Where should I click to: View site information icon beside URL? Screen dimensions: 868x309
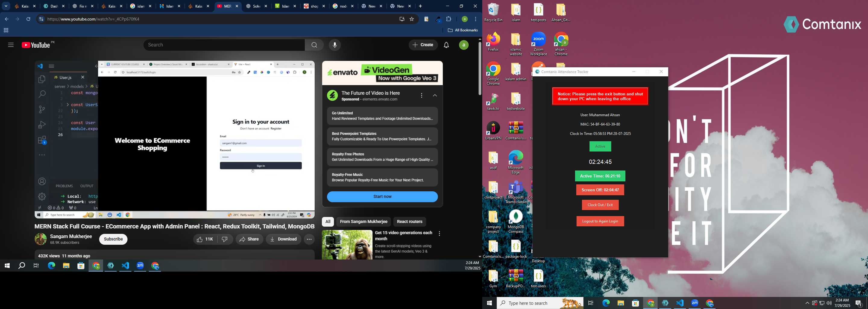pyautogui.click(x=41, y=19)
